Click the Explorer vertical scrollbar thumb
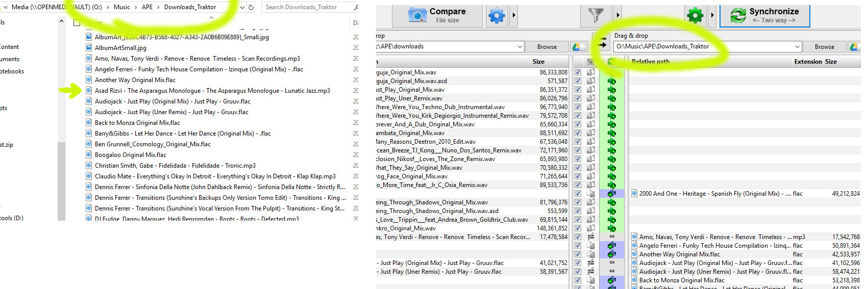The image size is (868, 289). click(x=62, y=181)
